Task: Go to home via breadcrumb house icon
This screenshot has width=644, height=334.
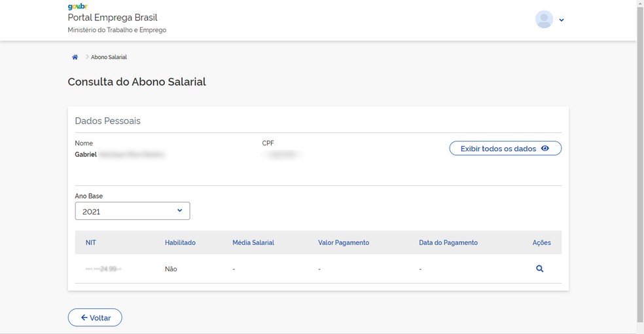Action: coord(75,57)
